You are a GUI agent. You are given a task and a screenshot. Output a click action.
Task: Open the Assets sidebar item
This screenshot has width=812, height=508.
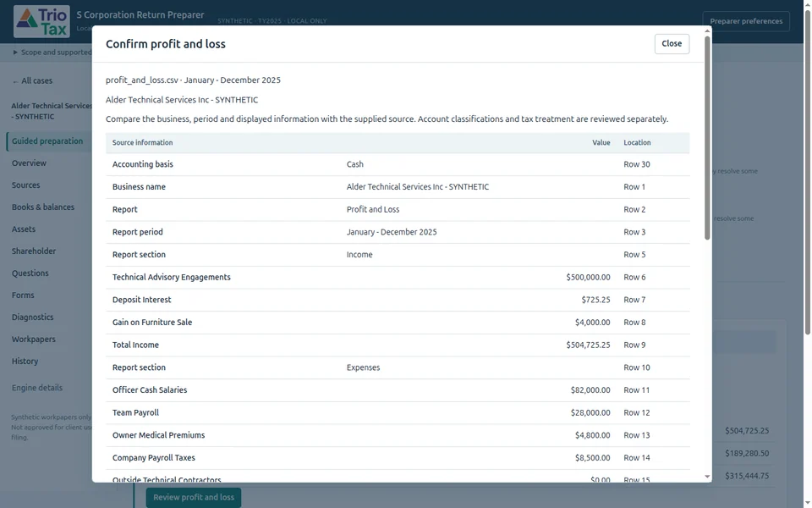tap(24, 229)
